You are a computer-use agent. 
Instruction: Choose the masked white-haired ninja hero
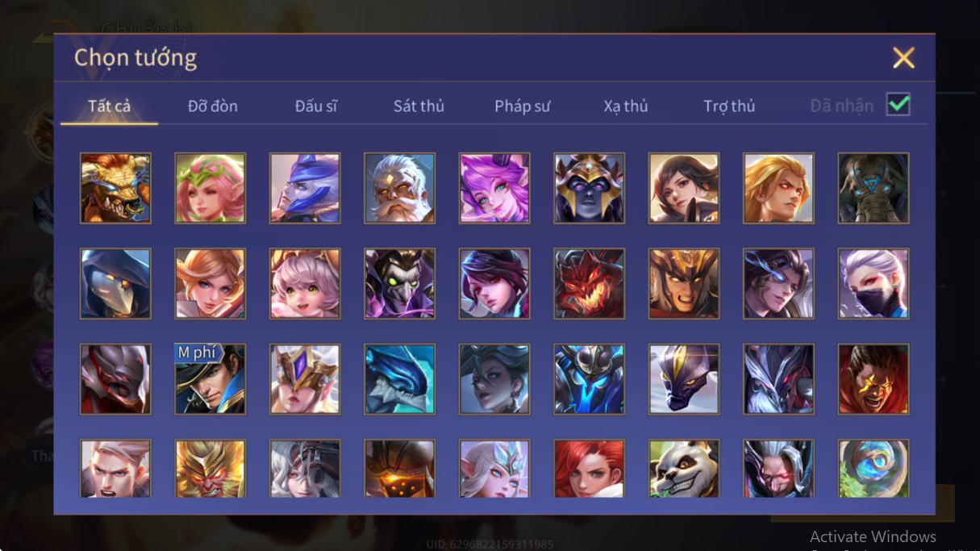874,283
